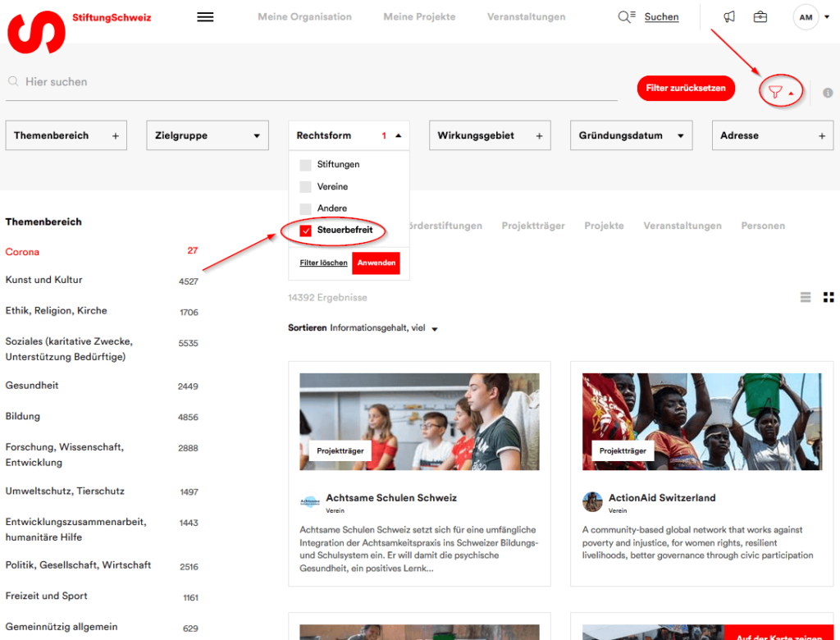Switch to grid view layout
The width and height of the screenshot is (840, 640).
pyautogui.click(x=829, y=297)
